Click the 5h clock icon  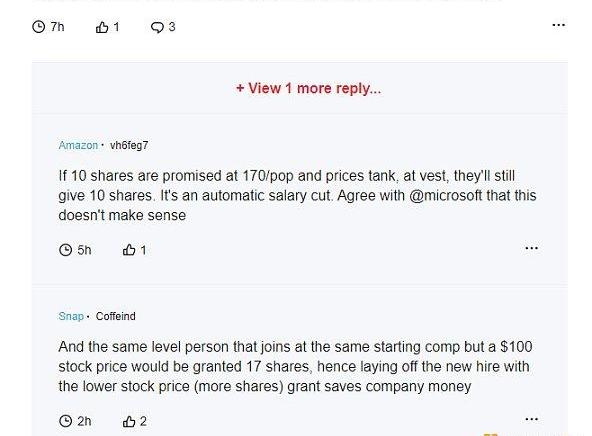point(66,250)
